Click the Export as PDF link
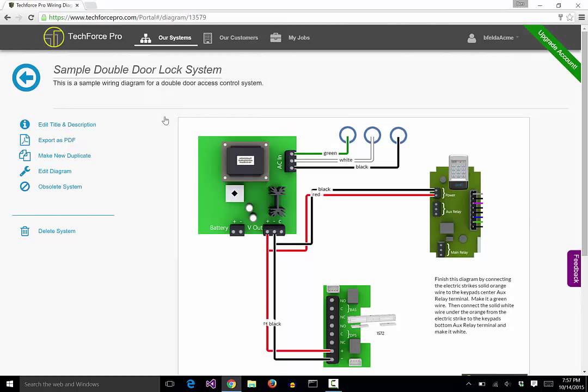 coord(57,140)
